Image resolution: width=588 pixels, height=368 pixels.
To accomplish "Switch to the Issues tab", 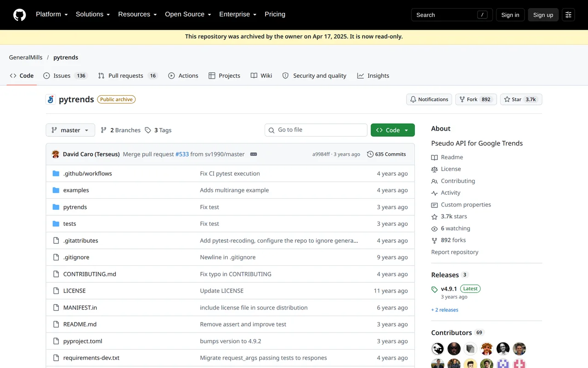I will tap(66, 76).
